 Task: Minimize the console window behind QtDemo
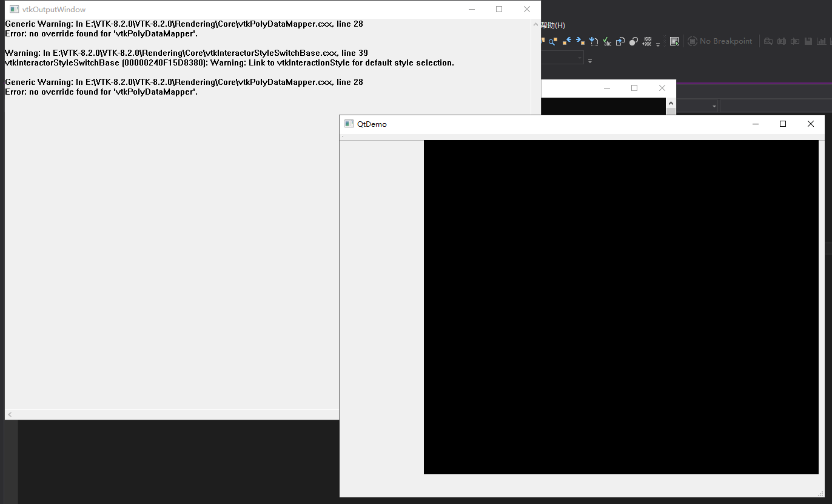tap(607, 89)
